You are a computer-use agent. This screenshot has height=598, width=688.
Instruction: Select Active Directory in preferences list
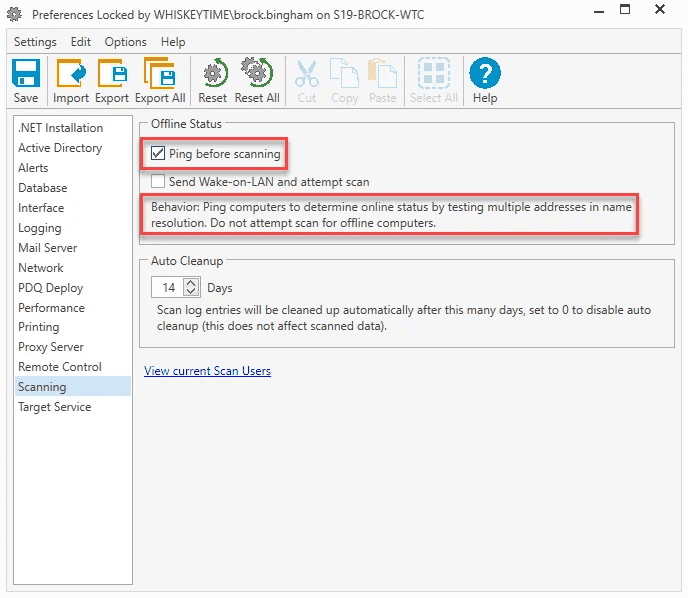pyautogui.click(x=60, y=148)
